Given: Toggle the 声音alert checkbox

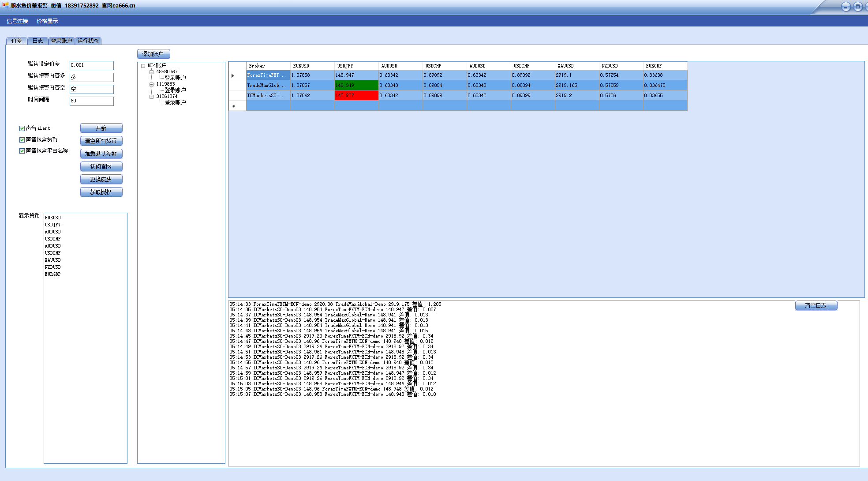Looking at the screenshot, I should [22, 128].
